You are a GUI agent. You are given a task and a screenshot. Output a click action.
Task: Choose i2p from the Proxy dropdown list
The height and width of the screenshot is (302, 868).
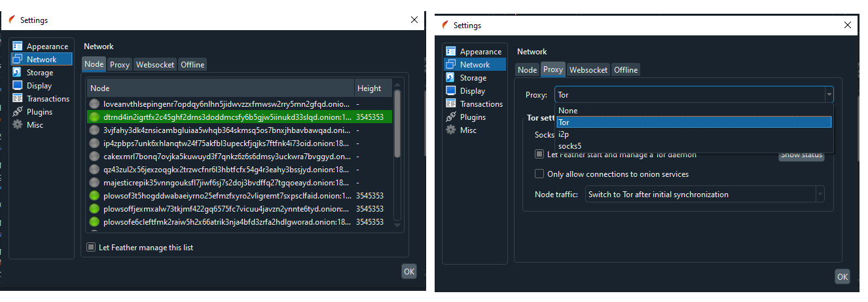[694, 134]
